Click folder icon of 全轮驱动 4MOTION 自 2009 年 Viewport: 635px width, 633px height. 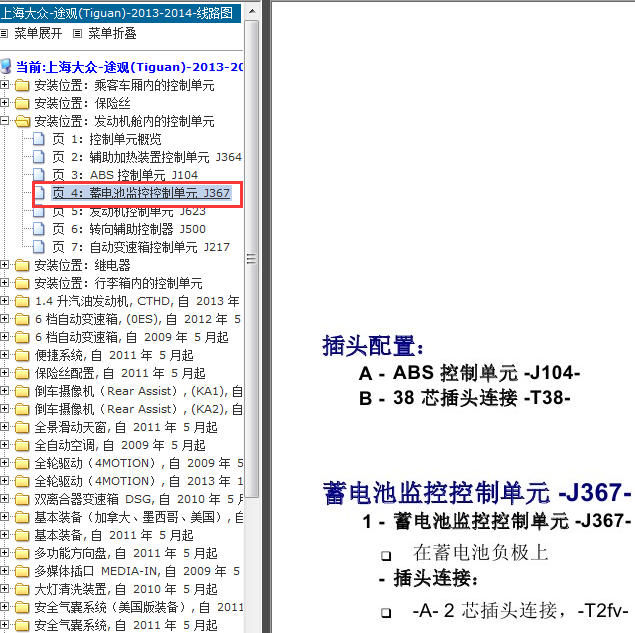pos(22,463)
